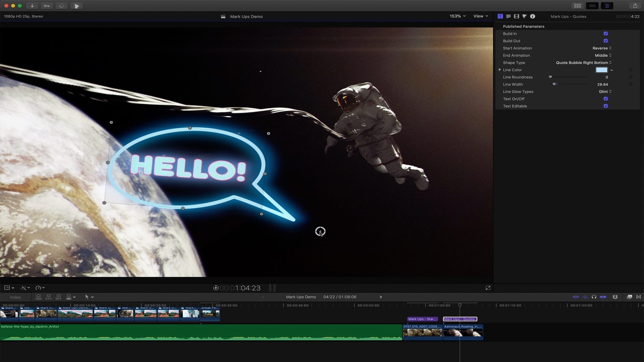
Task: Click the Line Color swatch
Action: tap(601, 70)
